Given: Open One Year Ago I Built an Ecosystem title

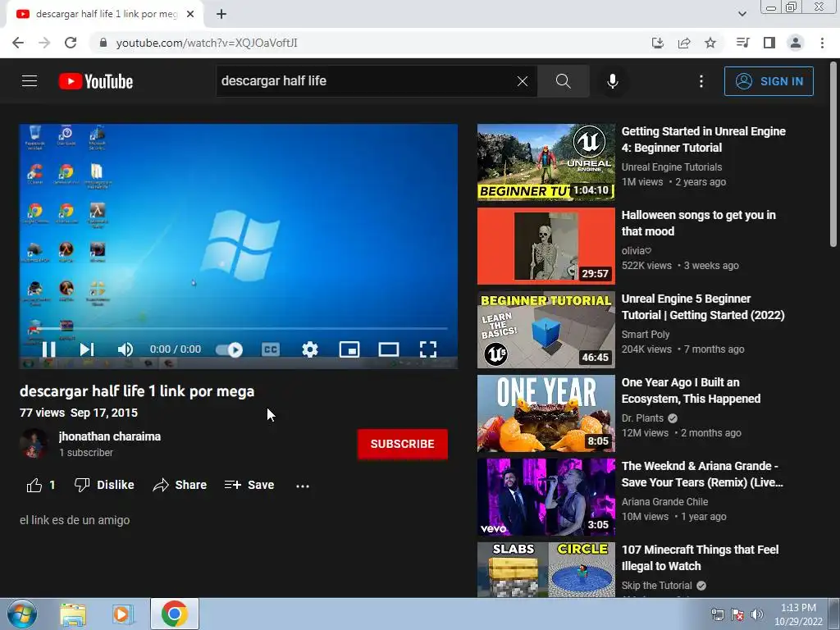Looking at the screenshot, I should [x=691, y=390].
